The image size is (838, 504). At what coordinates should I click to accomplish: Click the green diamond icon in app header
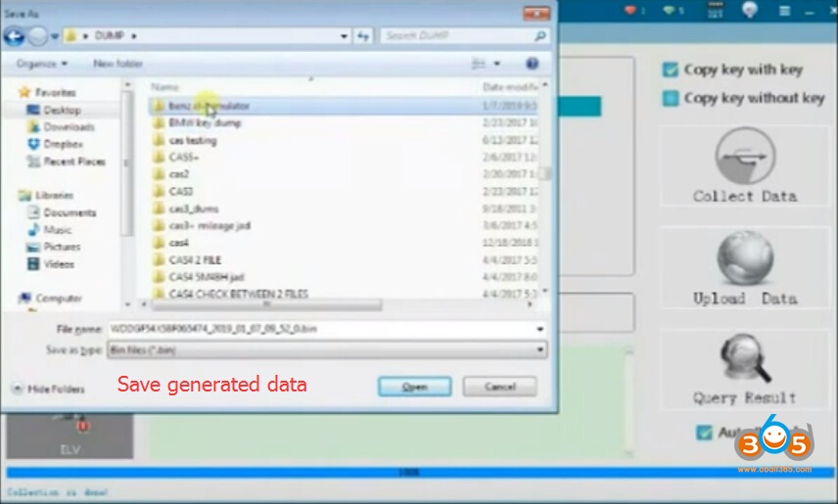coord(669,10)
